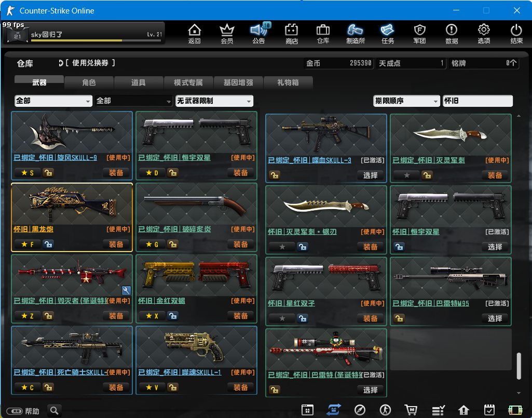Expand the 无武器限制 dropdown
The width and height of the screenshot is (532, 418).
[x=214, y=101]
